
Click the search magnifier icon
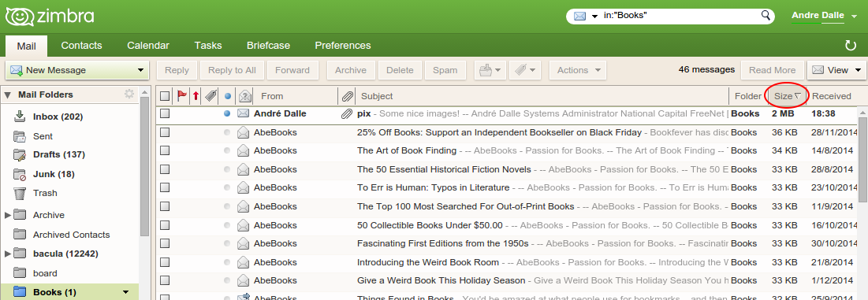tap(766, 16)
